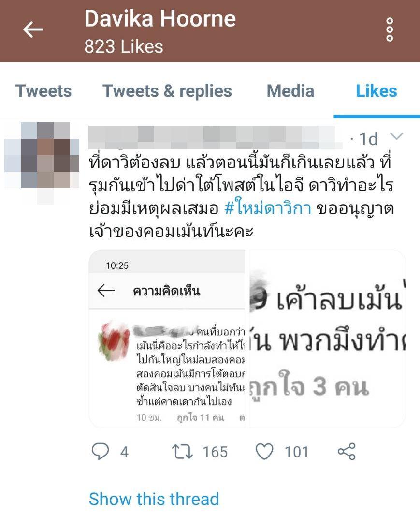Open the three-dot overflow menu

390,29
